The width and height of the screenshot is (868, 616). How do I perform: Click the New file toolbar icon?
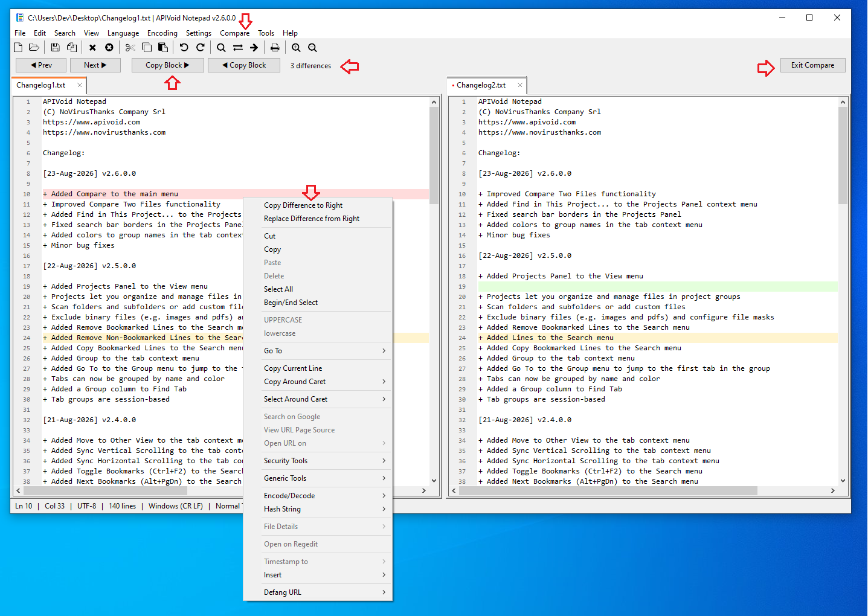[x=18, y=47]
